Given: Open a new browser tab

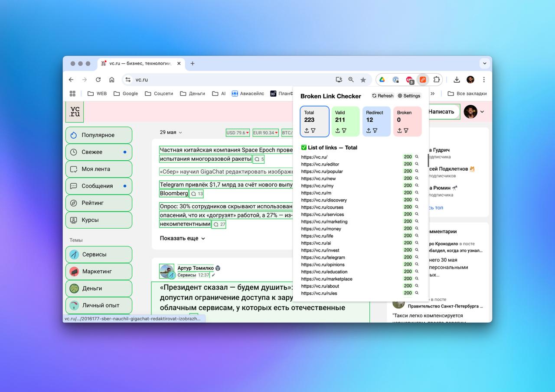Looking at the screenshot, I should pyautogui.click(x=193, y=63).
